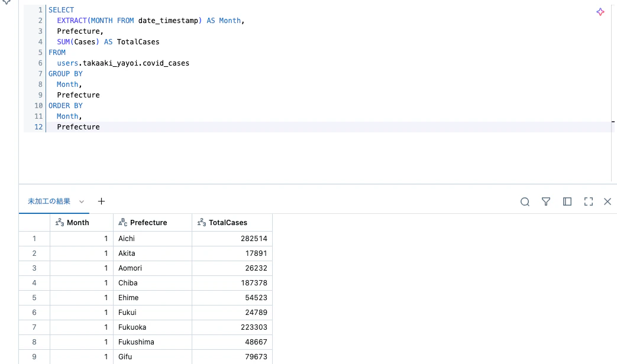Click the numeric type icon beside TotalCases
Screen dimensions: 617x364
pos(202,223)
